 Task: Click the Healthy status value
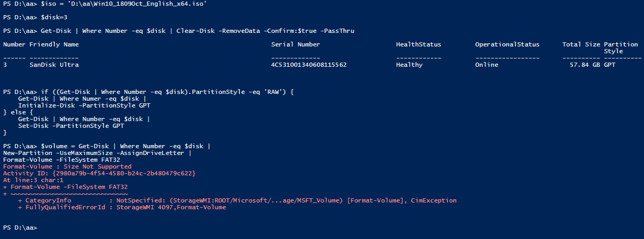pyautogui.click(x=409, y=65)
